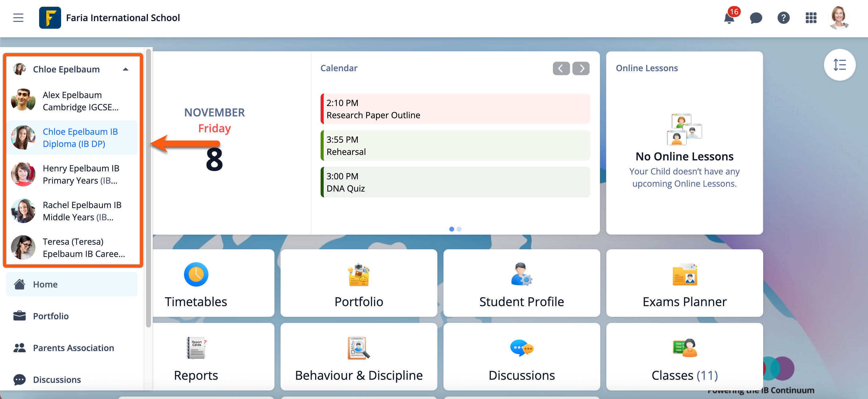The width and height of the screenshot is (868, 399).
Task: Click the second calendar pagination dot
Action: pyautogui.click(x=459, y=229)
